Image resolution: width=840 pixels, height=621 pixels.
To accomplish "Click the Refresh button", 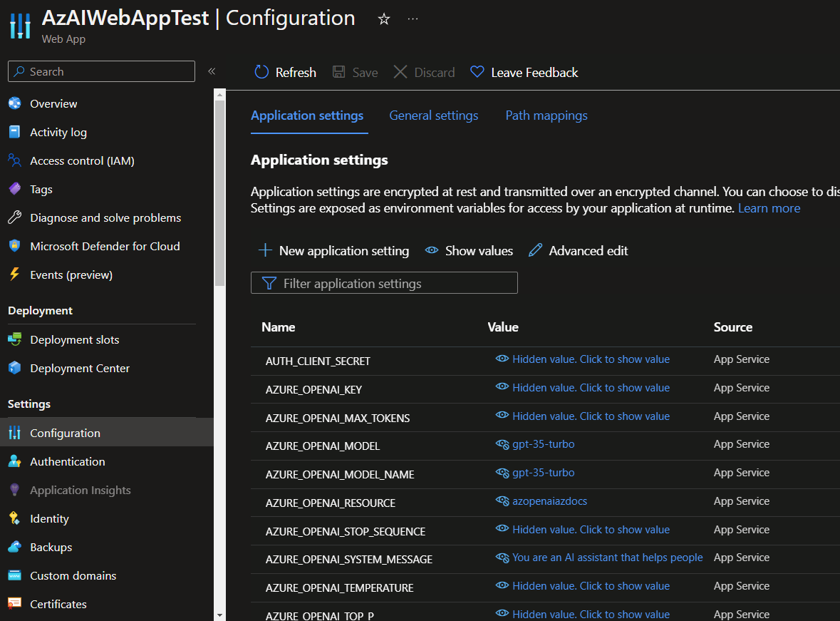I will pos(285,73).
